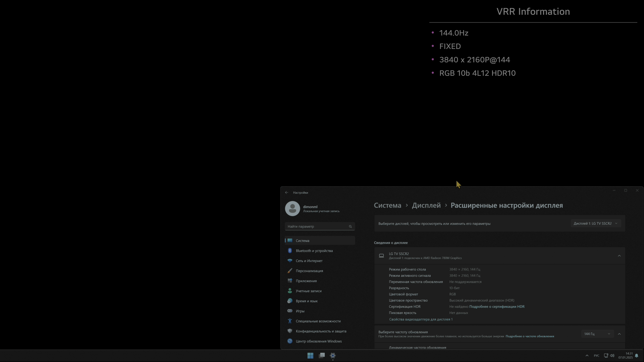This screenshot has width=644, height=362.
Task: Collapse the refresh rate section chevron
Action: [619, 334]
